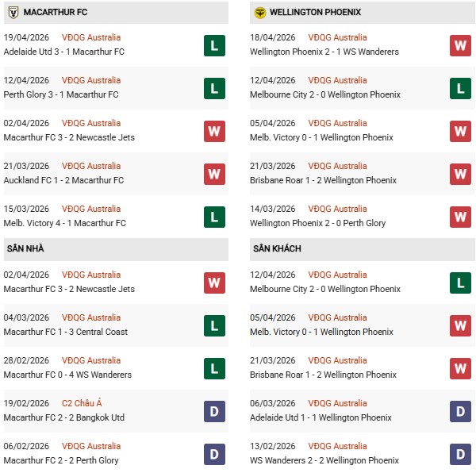Click the Macarthur FC club logo
Screen dimensions: 476x473
point(13,13)
